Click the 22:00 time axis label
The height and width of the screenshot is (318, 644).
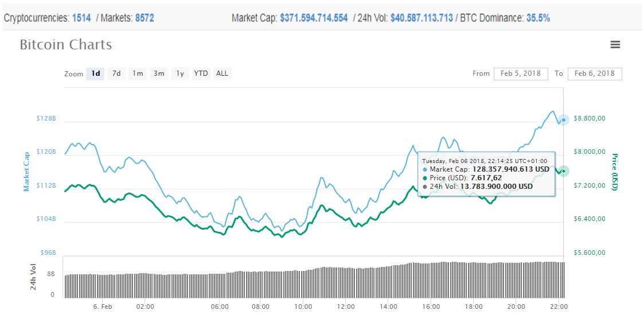click(x=559, y=307)
